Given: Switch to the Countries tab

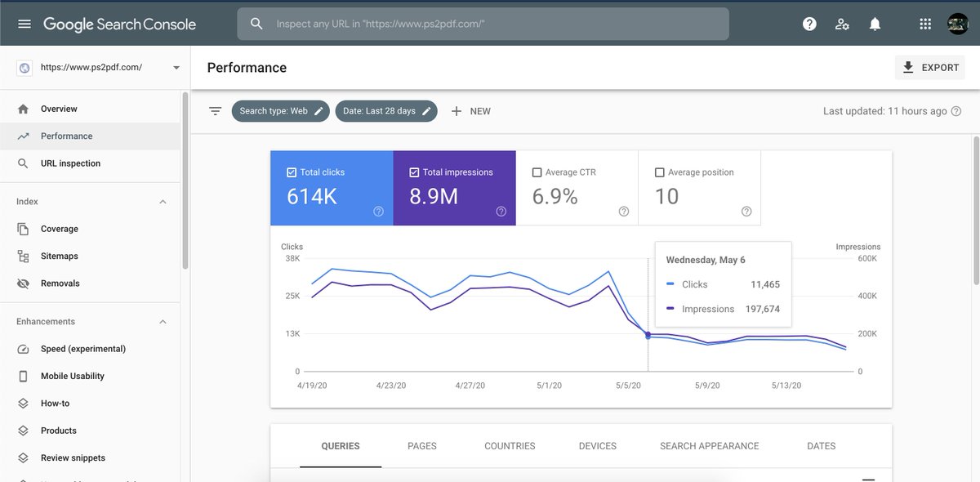Looking at the screenshot, I should 510,446.
